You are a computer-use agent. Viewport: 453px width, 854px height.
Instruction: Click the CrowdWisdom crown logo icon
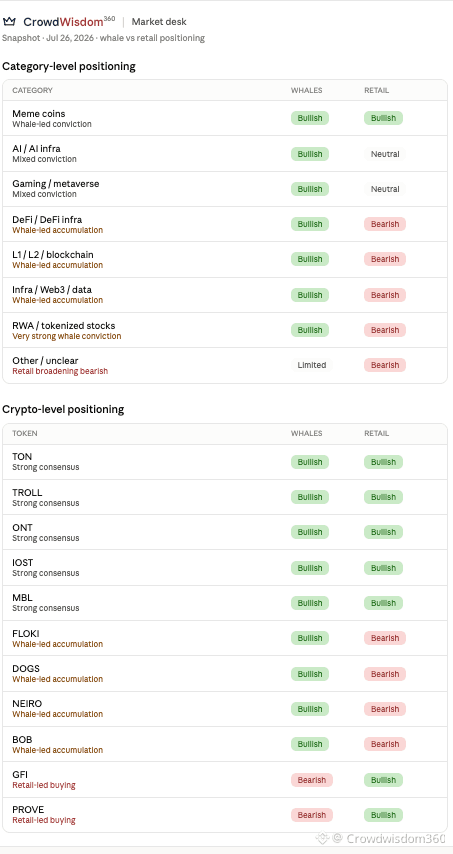(x=9, y=22)
